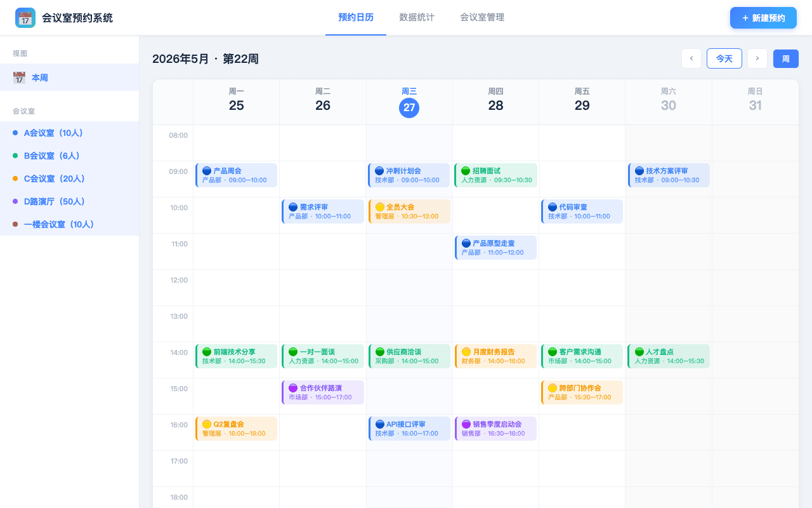
Task: Toggle A会议室（10人） filter
Action: click(70, 133)
